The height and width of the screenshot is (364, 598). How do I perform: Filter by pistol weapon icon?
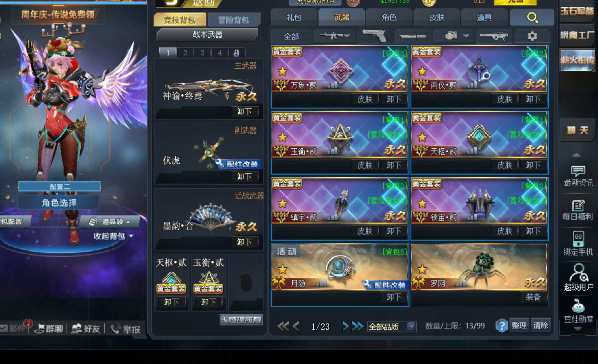click(374, 36)
